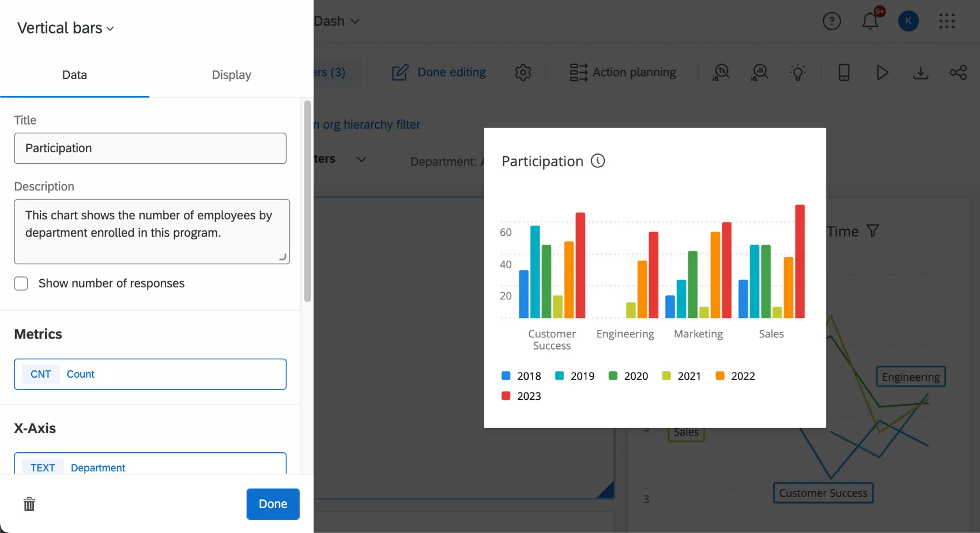The height and width of the screenshot is (533, 980).
Task: Export the dashboard via download icon
Action: 921,72
